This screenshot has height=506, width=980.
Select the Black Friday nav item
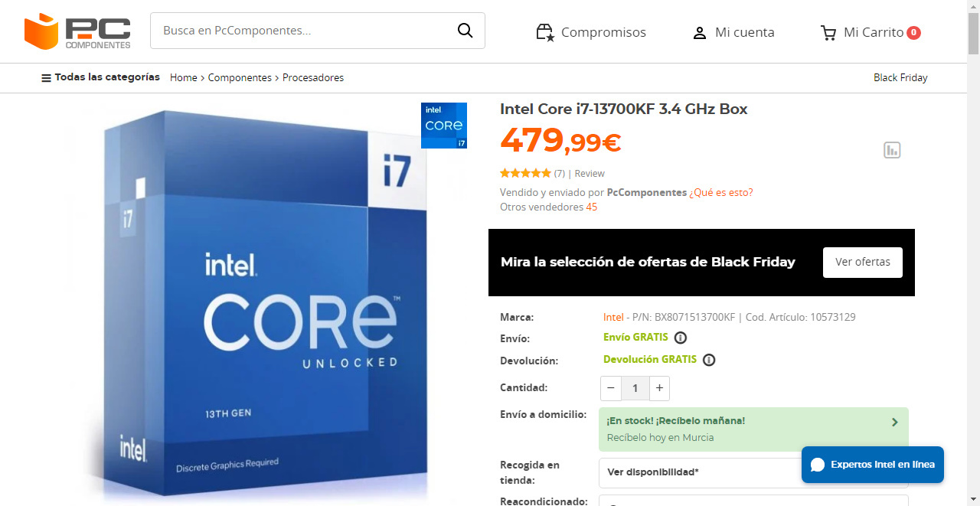pos(900,77)
